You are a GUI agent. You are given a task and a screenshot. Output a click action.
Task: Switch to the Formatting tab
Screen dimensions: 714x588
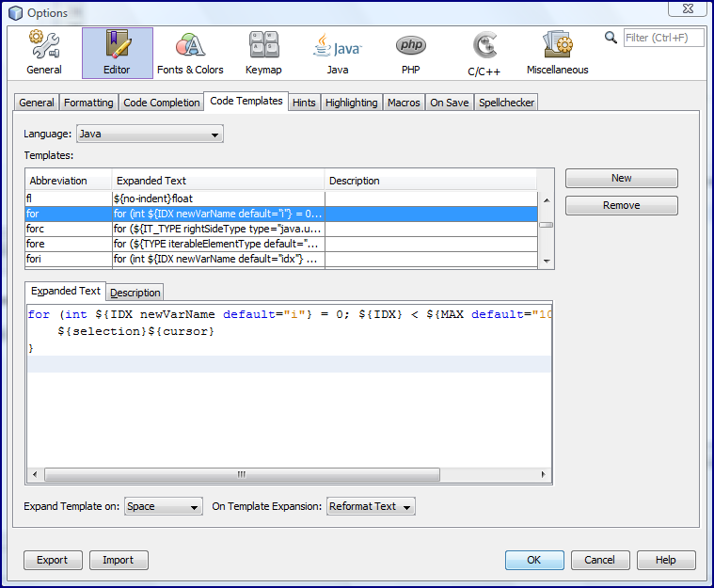point(88,103)
